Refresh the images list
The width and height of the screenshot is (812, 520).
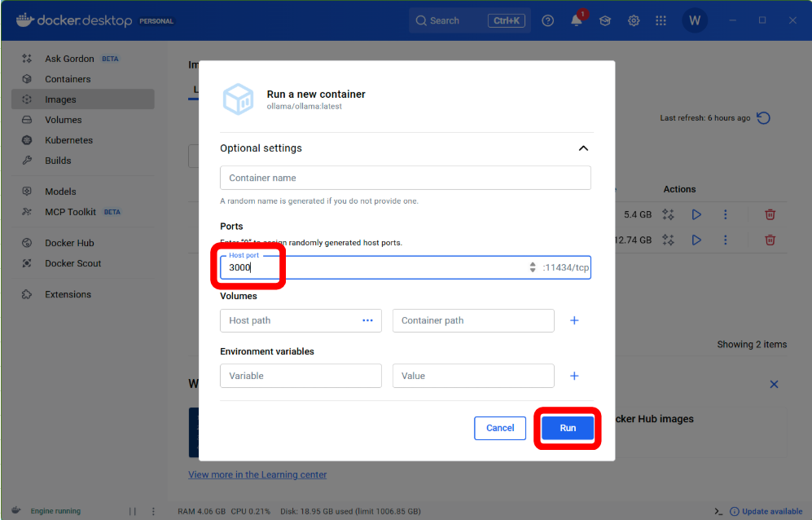[763, 118]
